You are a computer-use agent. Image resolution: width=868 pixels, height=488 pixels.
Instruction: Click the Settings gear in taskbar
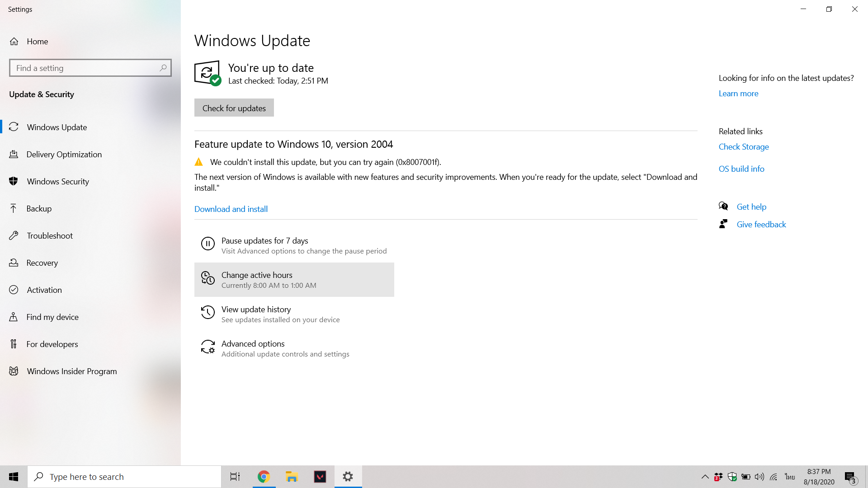348,477
